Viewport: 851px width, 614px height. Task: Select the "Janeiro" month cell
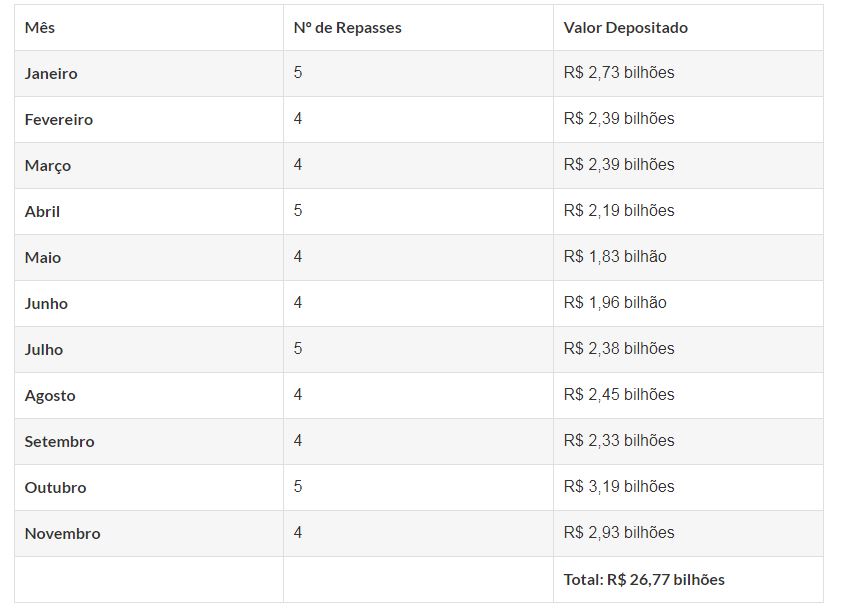51,74
